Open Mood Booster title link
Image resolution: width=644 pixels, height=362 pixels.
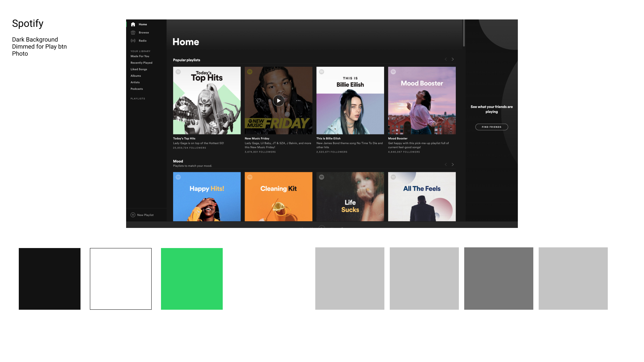pos(398,138)
